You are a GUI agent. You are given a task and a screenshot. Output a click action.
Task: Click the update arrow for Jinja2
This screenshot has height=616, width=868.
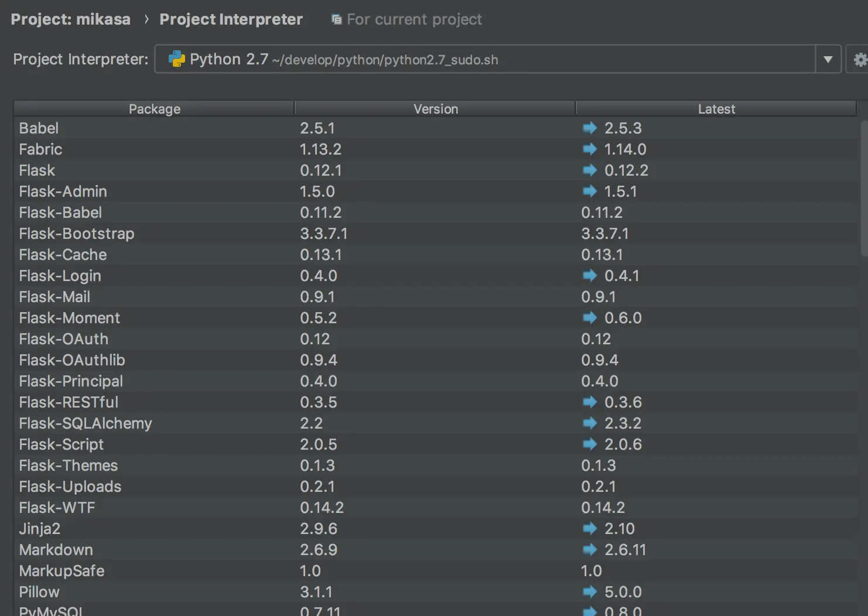click(590, 528)
